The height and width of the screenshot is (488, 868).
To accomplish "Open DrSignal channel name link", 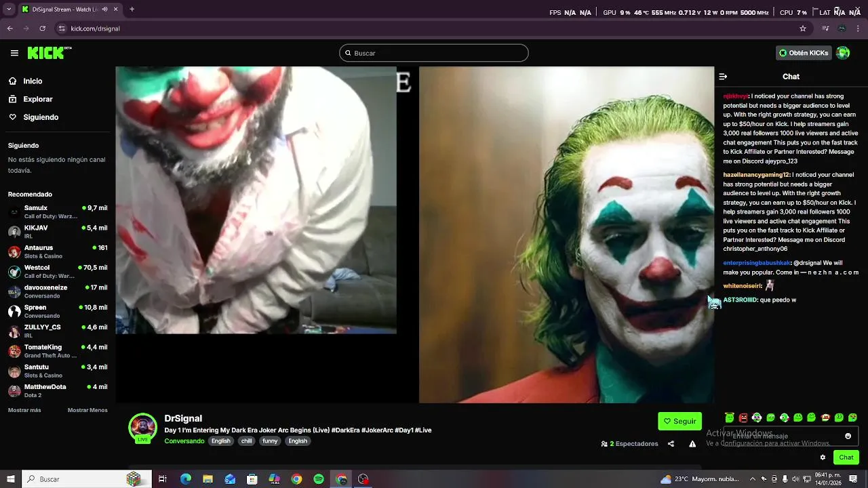I will pyautogui.click(x=183, y=418).
